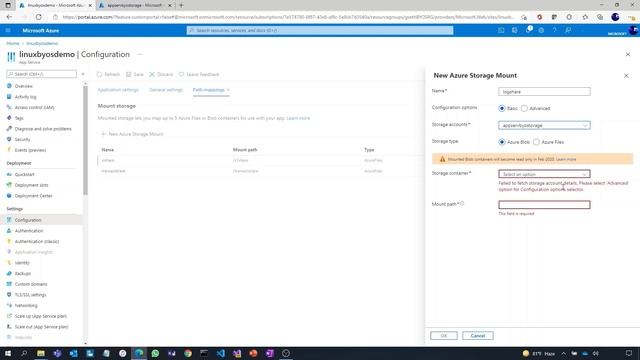Click the Azure search resources box
Image resolution: width=640 pixels, height=360 pixels.
point(320,30)
